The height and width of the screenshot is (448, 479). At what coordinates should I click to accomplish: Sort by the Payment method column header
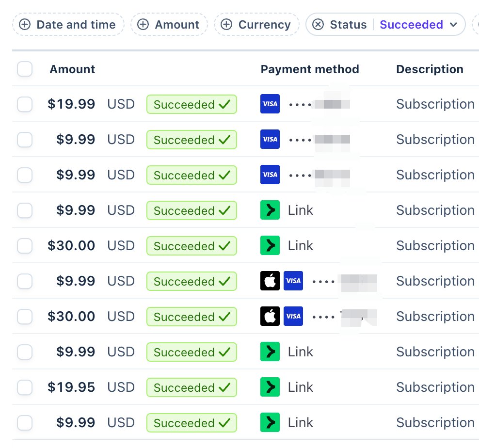click(310, 69)
